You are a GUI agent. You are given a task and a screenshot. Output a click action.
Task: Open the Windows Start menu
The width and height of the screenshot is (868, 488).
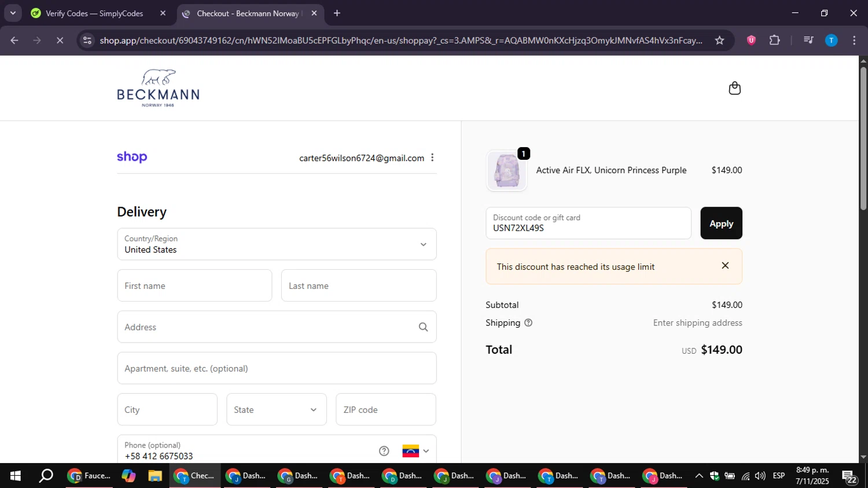16,476
